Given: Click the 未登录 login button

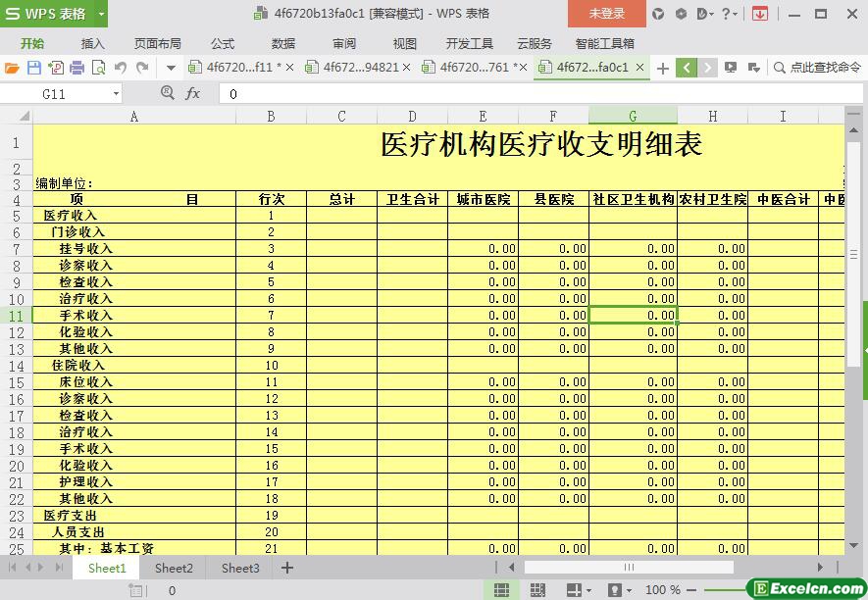Looking at the screenshot, I should pos(606,14).
